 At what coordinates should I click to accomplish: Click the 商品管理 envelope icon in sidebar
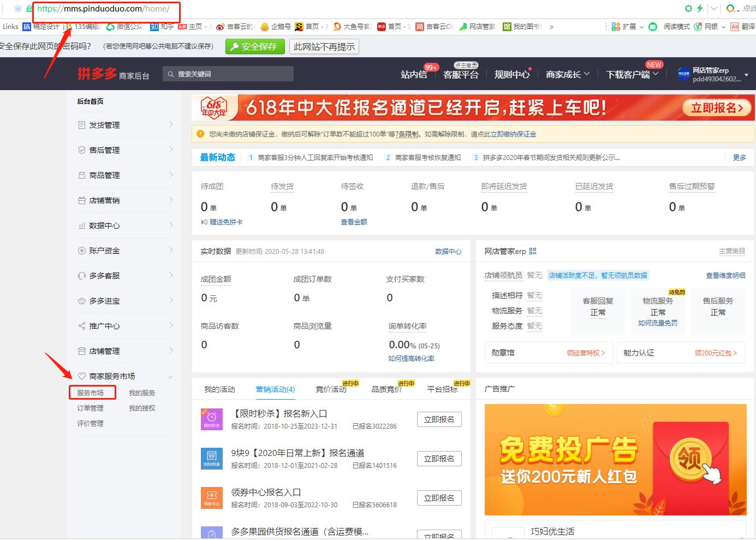83,175
